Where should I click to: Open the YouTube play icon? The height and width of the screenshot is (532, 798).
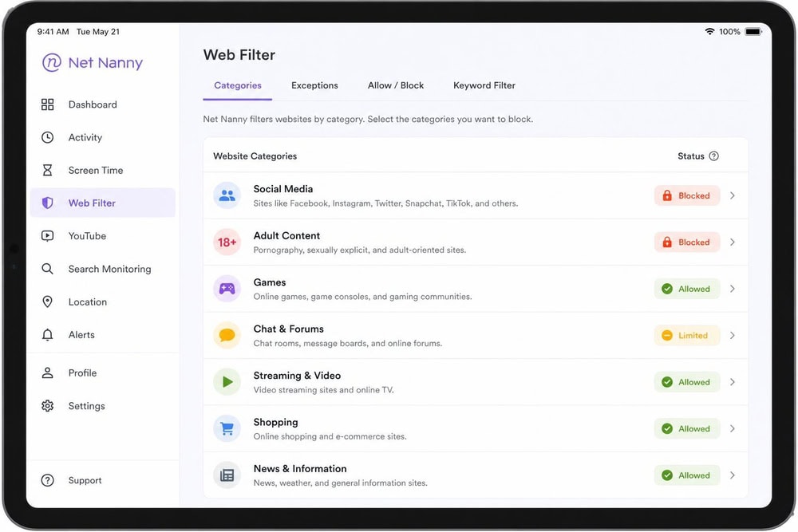pyautogui.click(x=47, y=236)
